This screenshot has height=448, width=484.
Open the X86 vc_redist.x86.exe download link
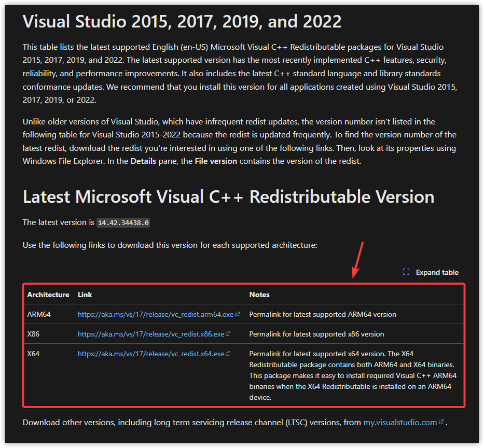pos(151,334)
